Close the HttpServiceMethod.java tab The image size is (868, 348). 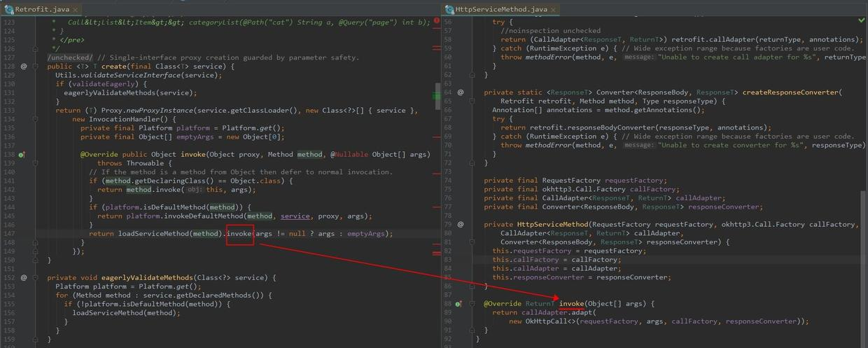point(554,10)
